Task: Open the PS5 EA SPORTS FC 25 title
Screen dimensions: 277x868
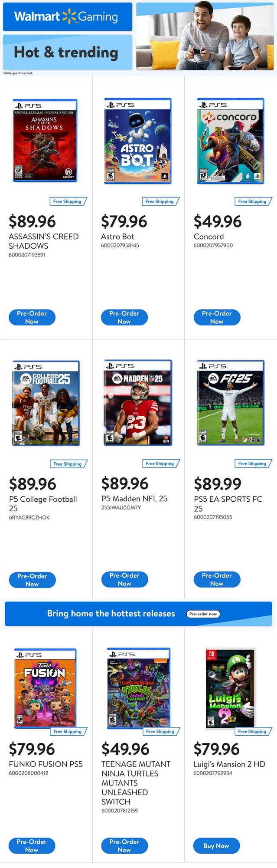Action: (x=228, y=503)
